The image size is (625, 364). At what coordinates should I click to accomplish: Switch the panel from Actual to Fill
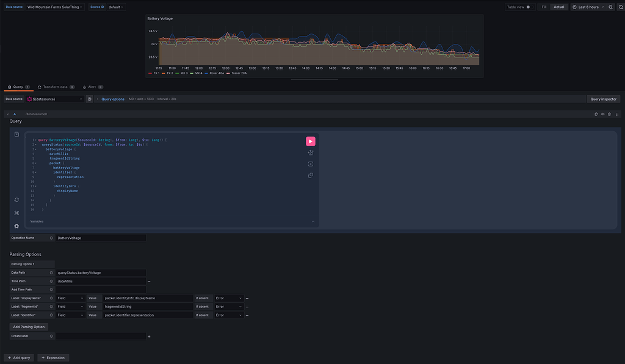[544, 7]
